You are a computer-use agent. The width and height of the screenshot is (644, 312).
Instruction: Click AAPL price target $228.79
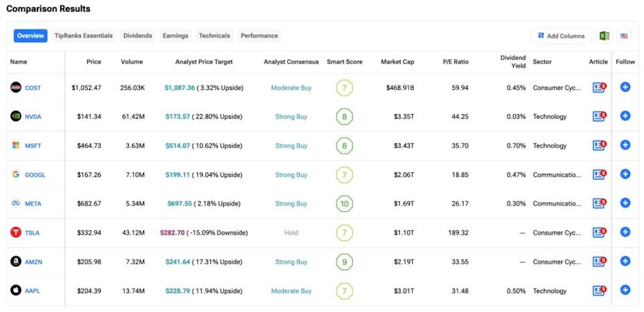178,291
